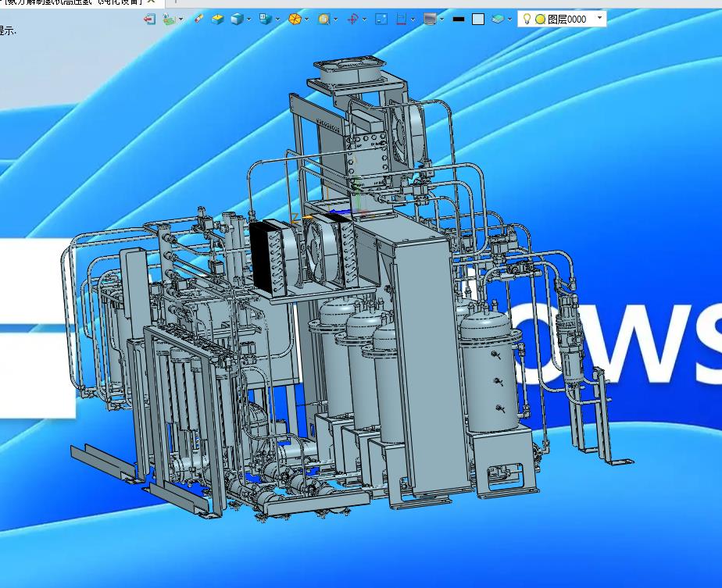Open the orange polyhedron dropdown arrow

(x=306, y=20)
